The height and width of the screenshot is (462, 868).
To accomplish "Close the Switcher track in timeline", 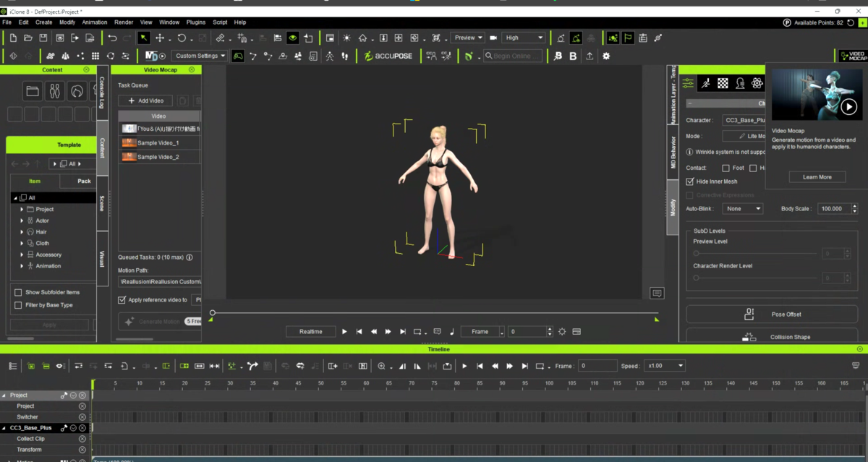I will click(82, 417).
